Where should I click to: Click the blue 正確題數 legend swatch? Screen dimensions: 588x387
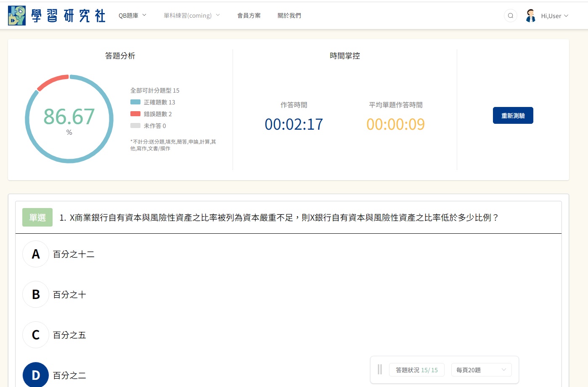[135, 102]
